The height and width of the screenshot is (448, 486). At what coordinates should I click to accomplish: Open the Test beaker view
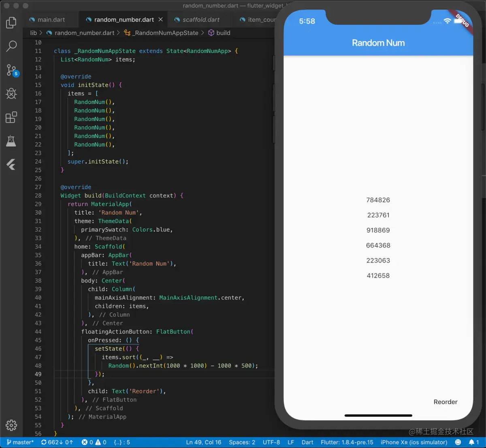[x=11, y=141]
